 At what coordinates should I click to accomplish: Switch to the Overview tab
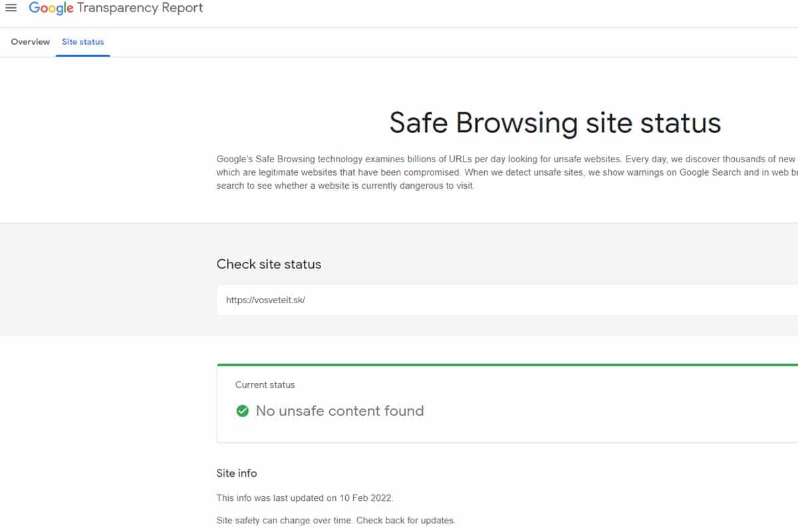pos(30,42)
